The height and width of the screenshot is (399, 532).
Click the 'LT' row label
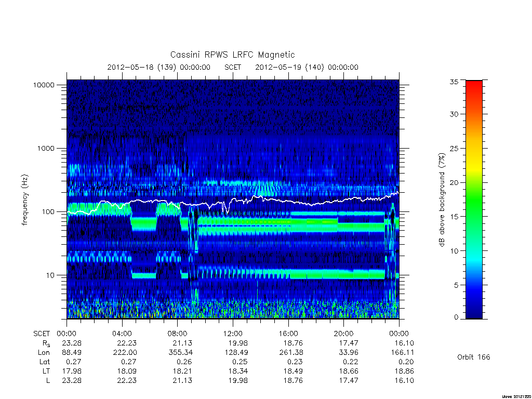click(46, 371)
